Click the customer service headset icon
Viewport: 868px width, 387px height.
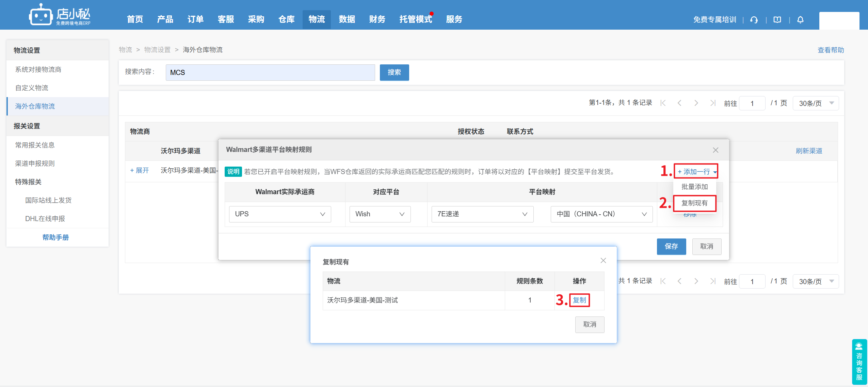[x=754, y=20]
